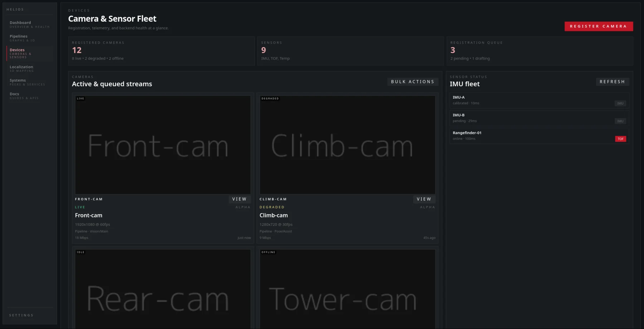
Task: Click the 1280x720 @ 30fps resolution text
Action: point(276,225)
